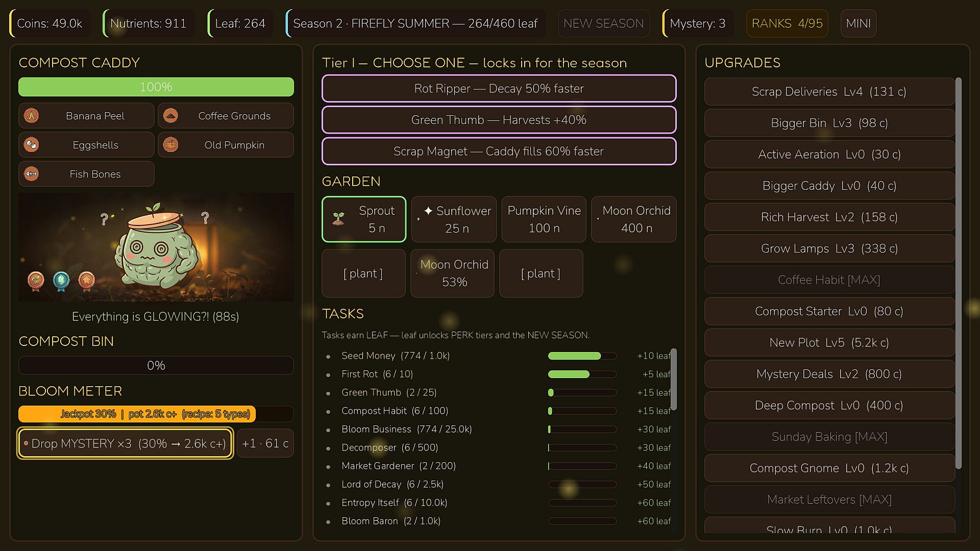980x551 pixels.
Task: Click the NEW SEASON button
Action: coord(603,23)
